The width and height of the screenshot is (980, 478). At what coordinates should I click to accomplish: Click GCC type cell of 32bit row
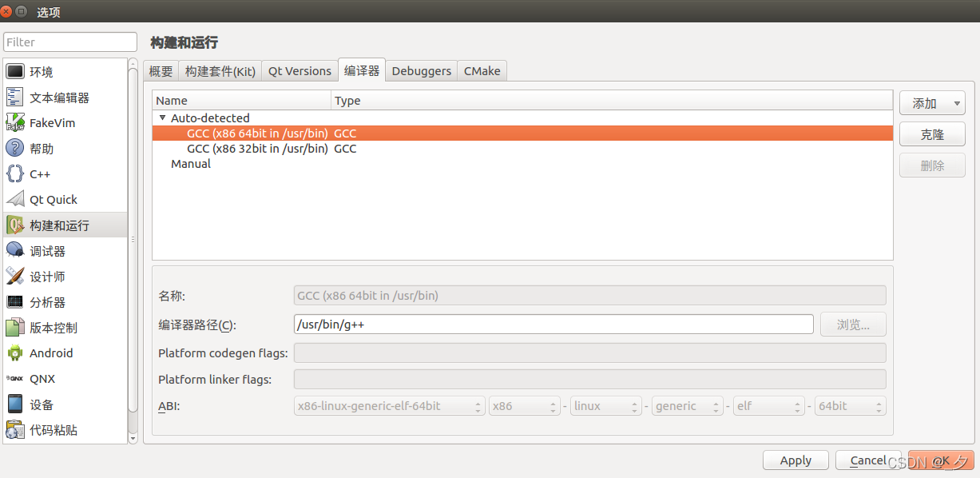coord(345,149)
